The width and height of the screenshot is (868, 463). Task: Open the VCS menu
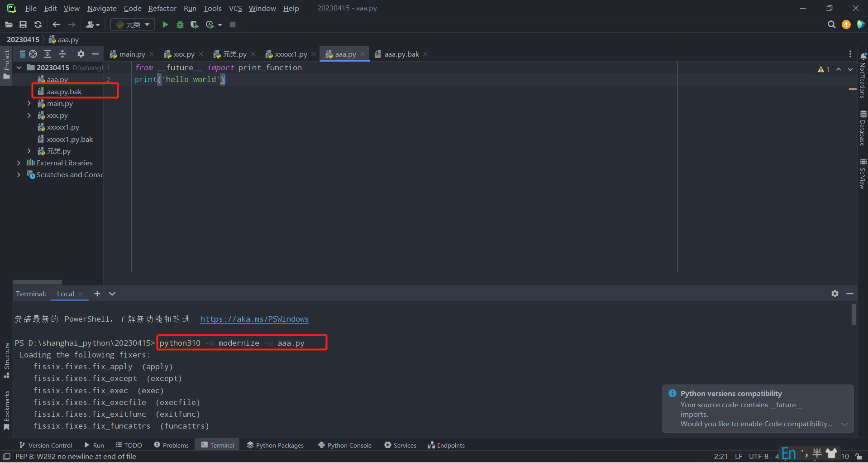click(x=235, y=8)
